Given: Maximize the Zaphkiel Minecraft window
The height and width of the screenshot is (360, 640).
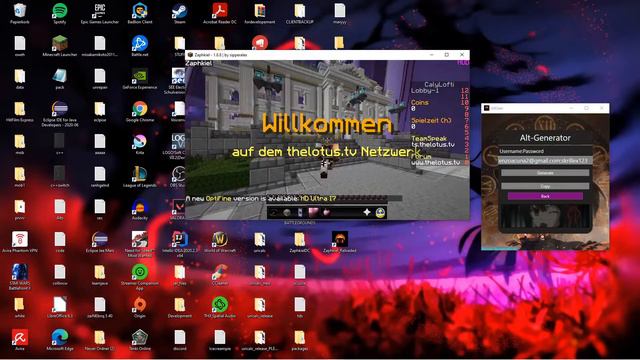Looking at the screenshot, I should pyautogui.click(x=447, y=55).
